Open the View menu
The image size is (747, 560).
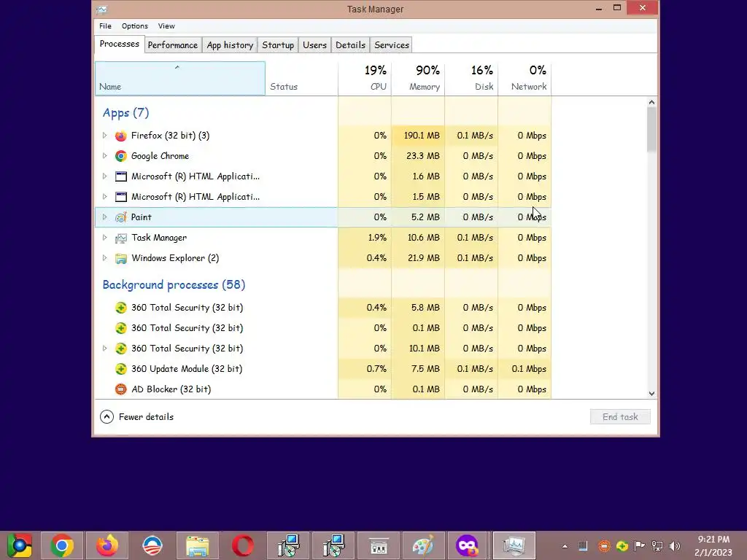166,26
